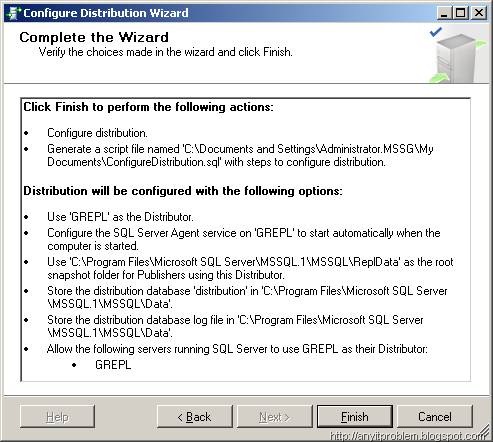Viewport: 493px width, 442px height.
Task: Click the anyitproblem.blogspot.com watermark link
Action: [408, 435]
